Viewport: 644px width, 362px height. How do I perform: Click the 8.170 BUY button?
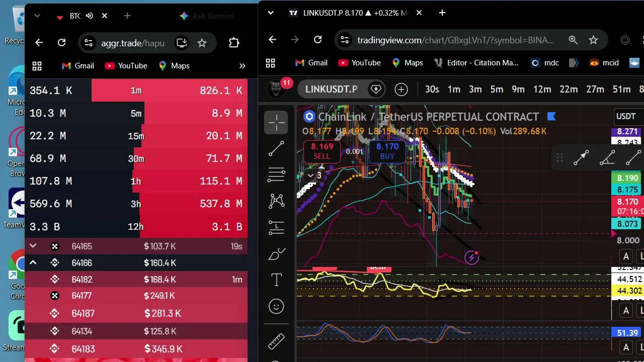coord(387,151)
